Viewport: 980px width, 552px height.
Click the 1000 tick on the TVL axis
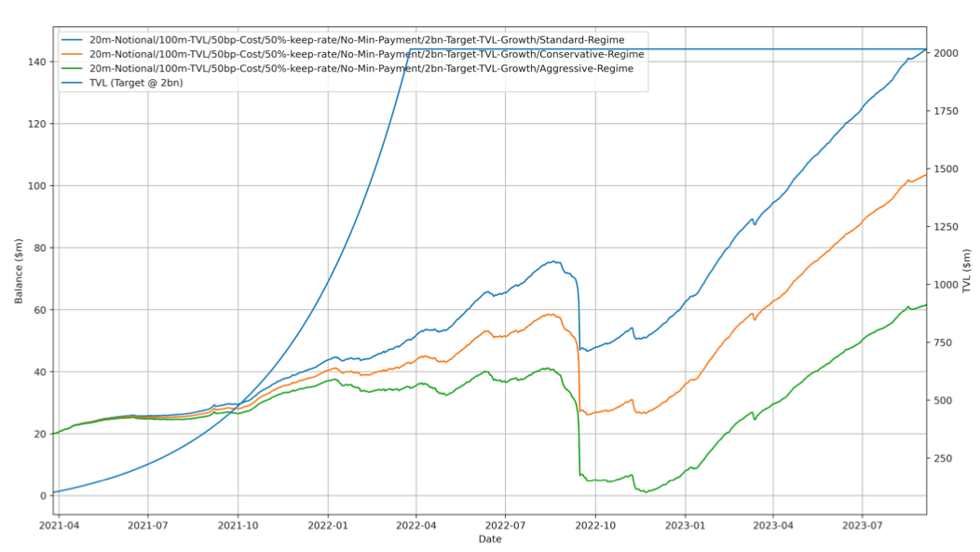(946, 285)
